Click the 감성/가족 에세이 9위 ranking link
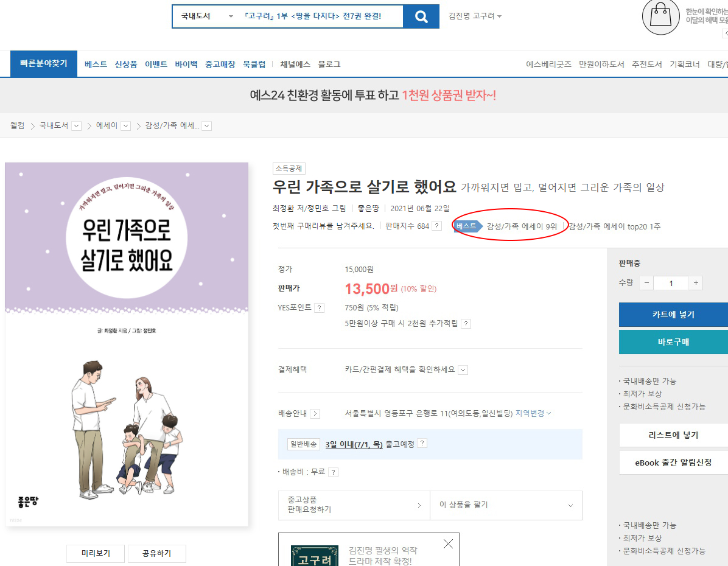Viewport: 728px width, 566px height. 522,226
